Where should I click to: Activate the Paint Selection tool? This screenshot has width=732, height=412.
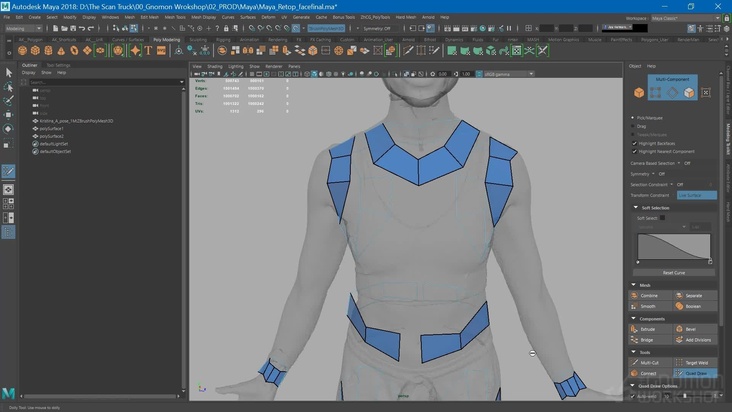click(x=8, y=100)
